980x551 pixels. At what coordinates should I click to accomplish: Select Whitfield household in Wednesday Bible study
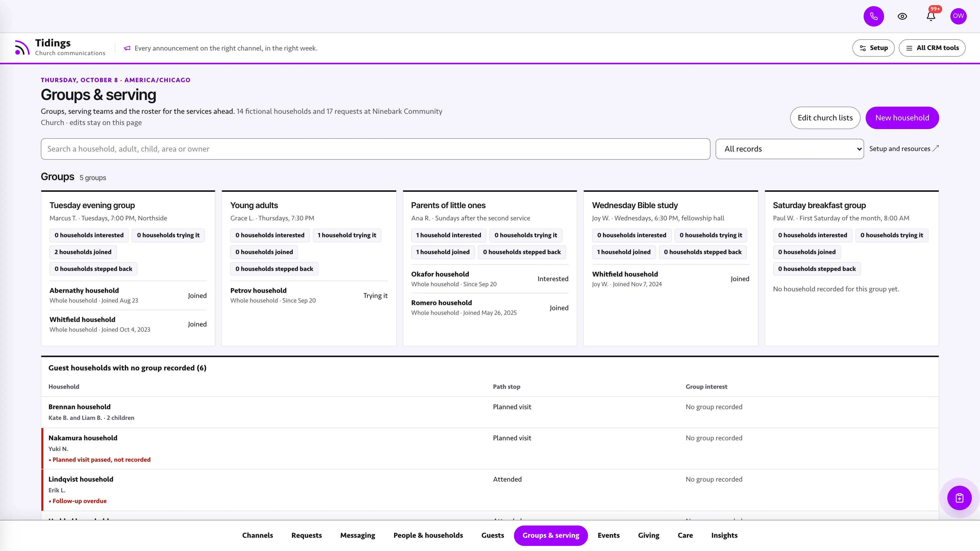670,279
